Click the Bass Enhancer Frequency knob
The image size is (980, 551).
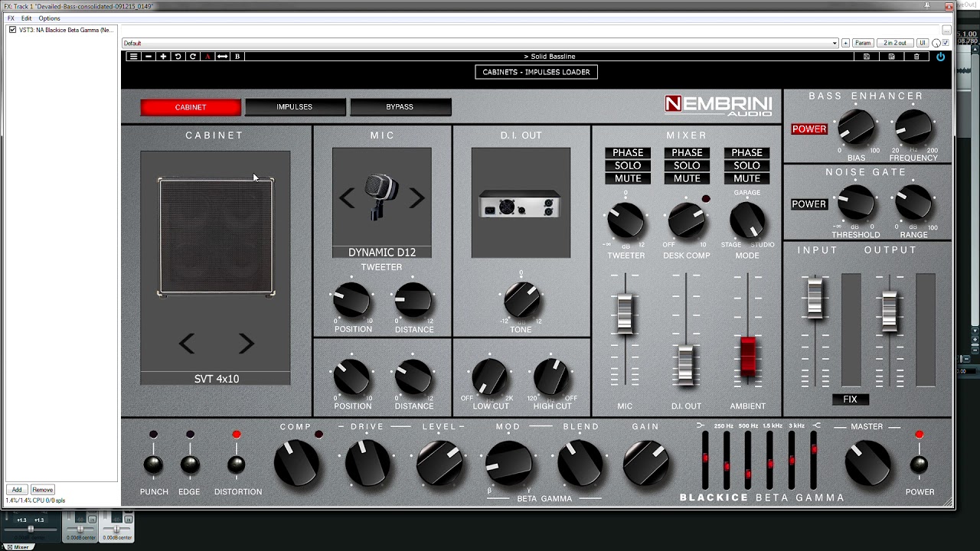(x=913, y=129)
